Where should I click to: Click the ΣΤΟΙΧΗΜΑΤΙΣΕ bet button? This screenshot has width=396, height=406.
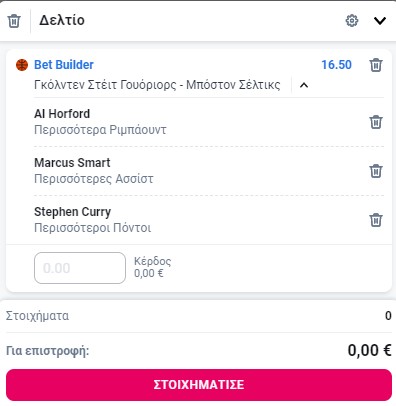(x=199, y=385)
